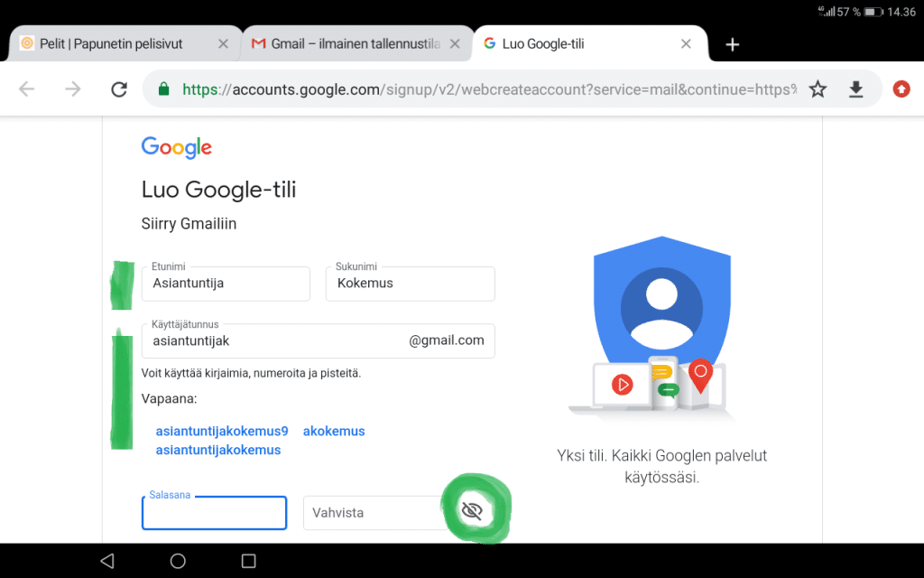Click the download page icon
The width and height of the screenshot is (924, 578).
(x=855, y=89)
